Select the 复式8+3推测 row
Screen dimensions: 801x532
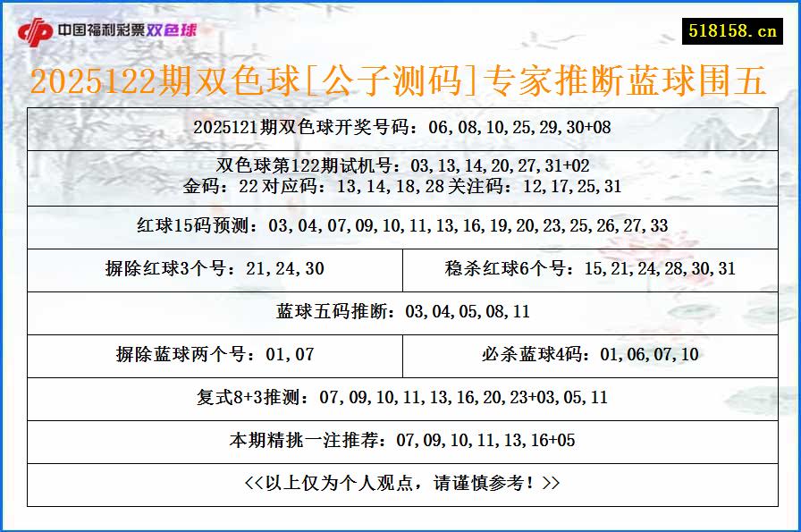(400, 398)
